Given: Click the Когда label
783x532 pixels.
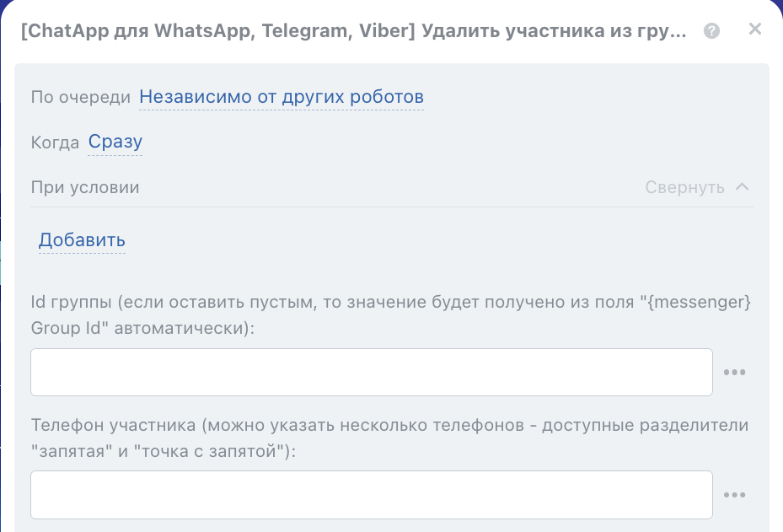Looking at the screenshot, I should click(55, 142).
